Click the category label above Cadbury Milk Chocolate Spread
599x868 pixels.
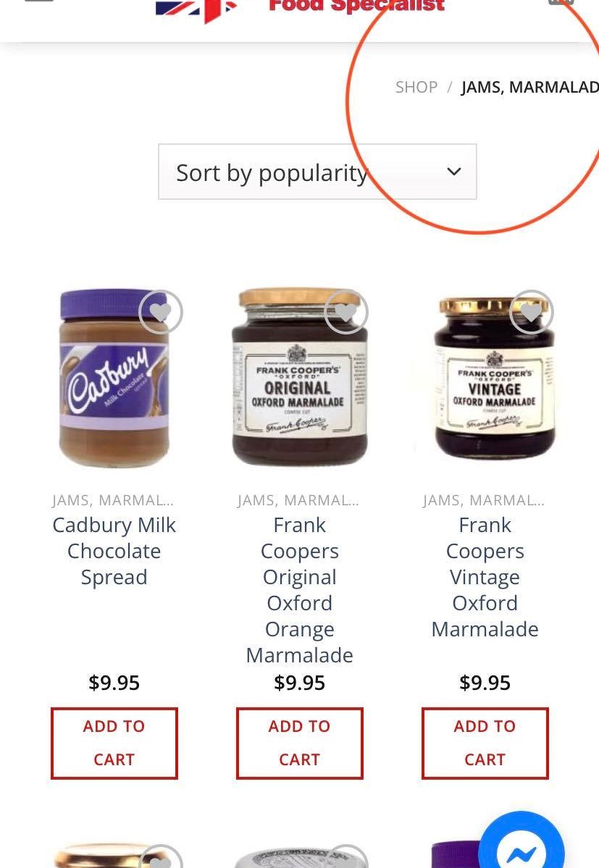[113, 500]
